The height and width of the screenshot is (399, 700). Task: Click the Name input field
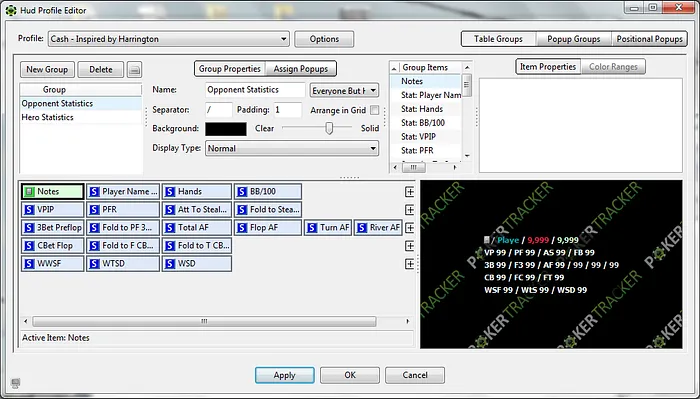point(255,90)
